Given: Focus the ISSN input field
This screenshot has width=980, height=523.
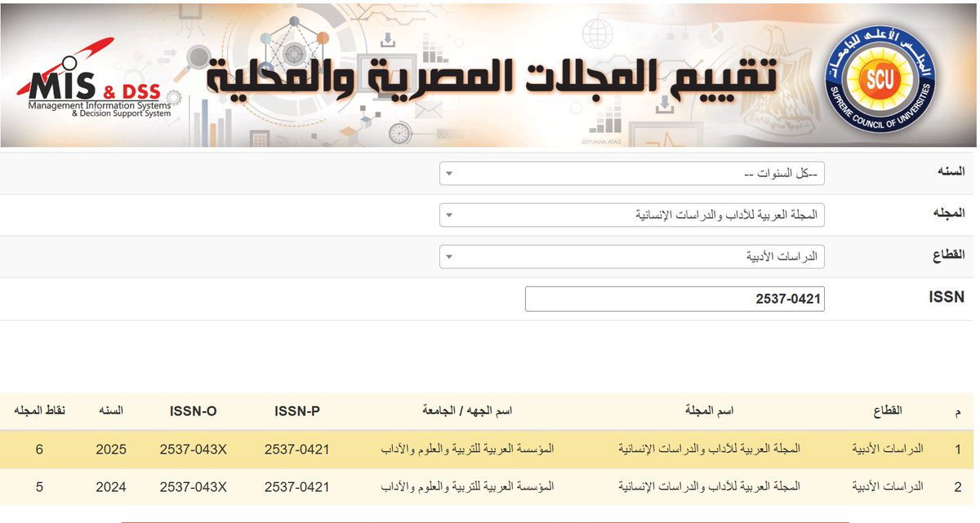Looking at the screenshot, I should click(675, 299).
